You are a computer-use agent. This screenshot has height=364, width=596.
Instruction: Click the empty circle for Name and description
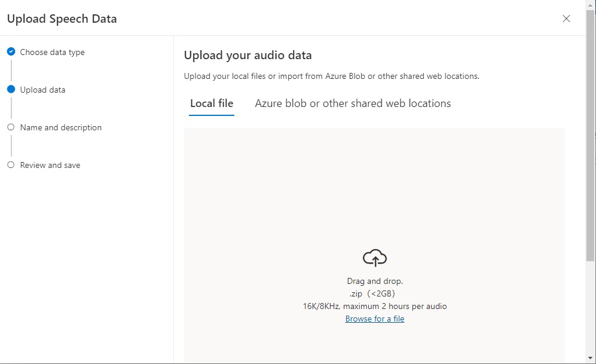pyautogui.click(x=11, y=127)
